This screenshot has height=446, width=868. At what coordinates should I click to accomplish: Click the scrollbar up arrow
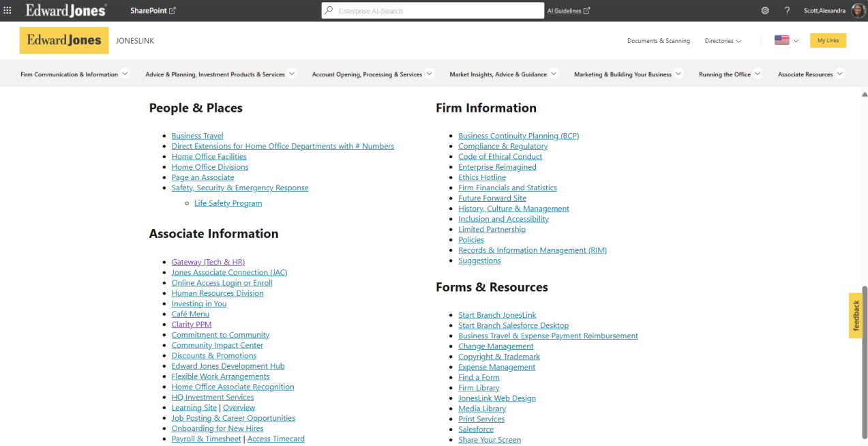coord(864,94)
